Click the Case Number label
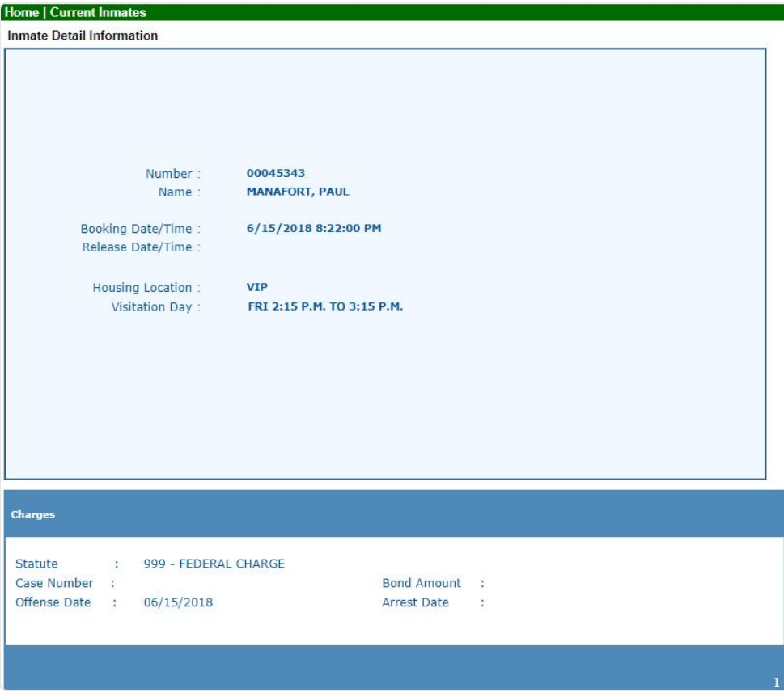784x693 pixels. click(x=54, y=583)
